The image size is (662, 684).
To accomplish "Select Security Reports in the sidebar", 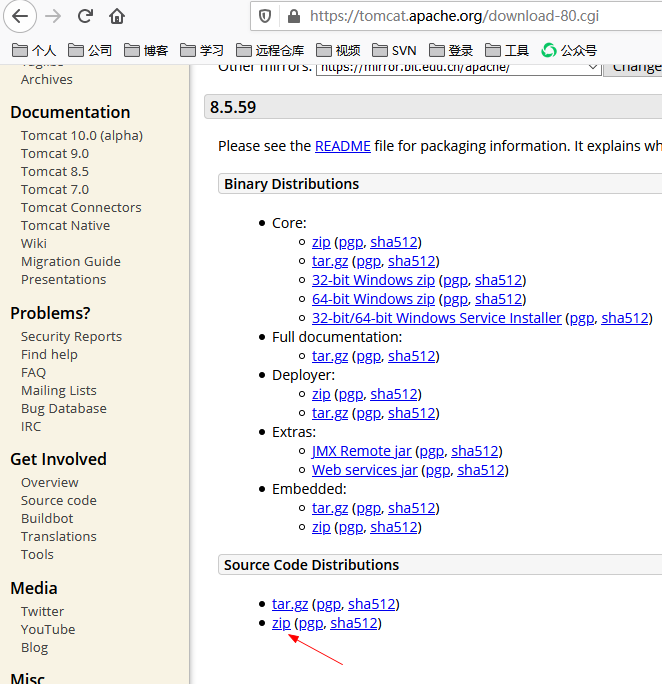I will pyautogui.click(x=71, y=337).
